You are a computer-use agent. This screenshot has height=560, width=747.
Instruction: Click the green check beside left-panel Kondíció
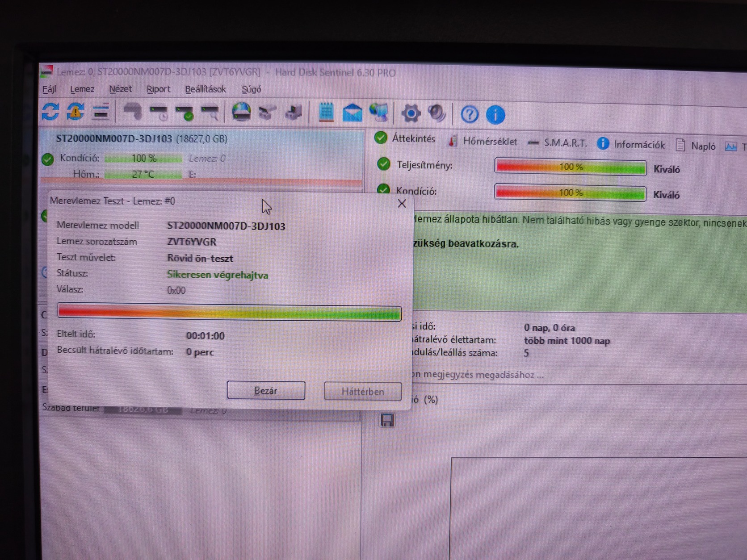(47, 159)
